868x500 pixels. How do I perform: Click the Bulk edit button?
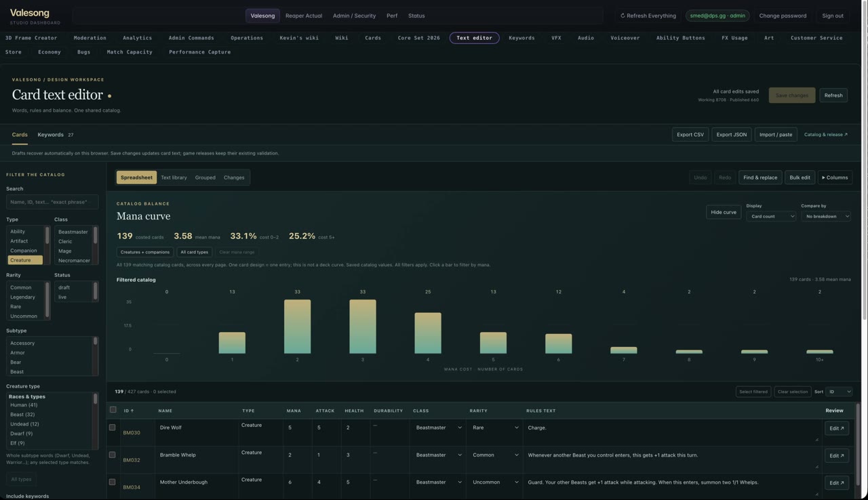800,178
